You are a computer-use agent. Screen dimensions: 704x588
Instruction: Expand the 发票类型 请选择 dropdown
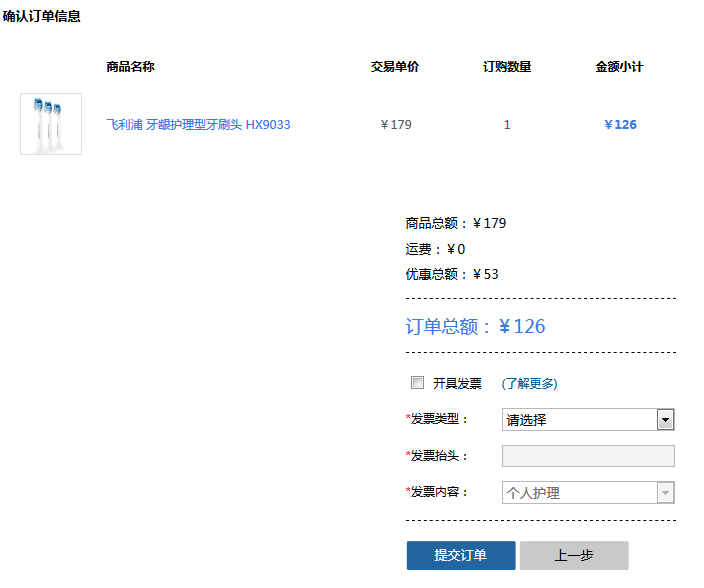coord(588,420)
